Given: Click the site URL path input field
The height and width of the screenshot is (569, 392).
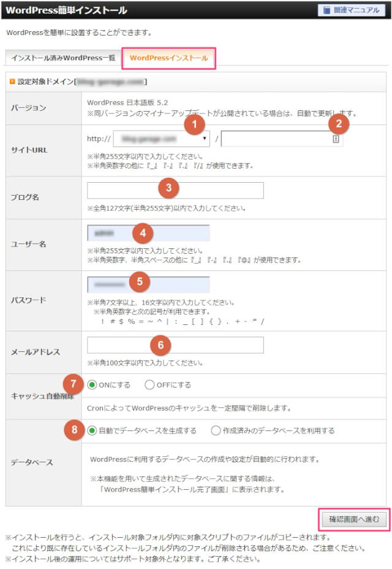Looking at the screenshot, I should tap(282, 139).
